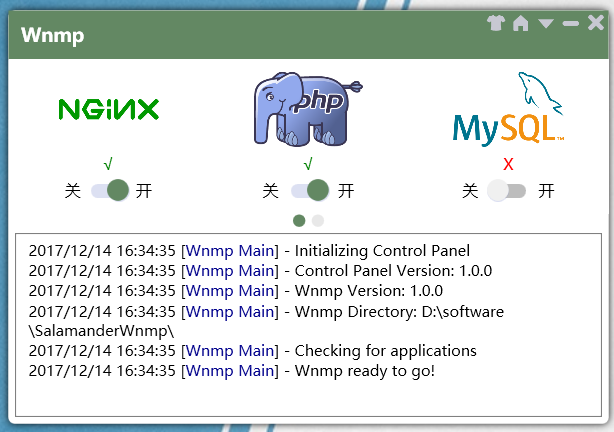Click '开' label beside Nginx switch
The width and height of the screenshot is (614, 432).
tap(144, 191)
